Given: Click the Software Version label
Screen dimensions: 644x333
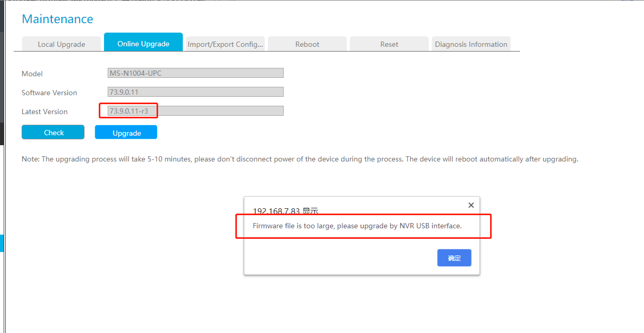Looking at the screenshot, I should [49, 93].
